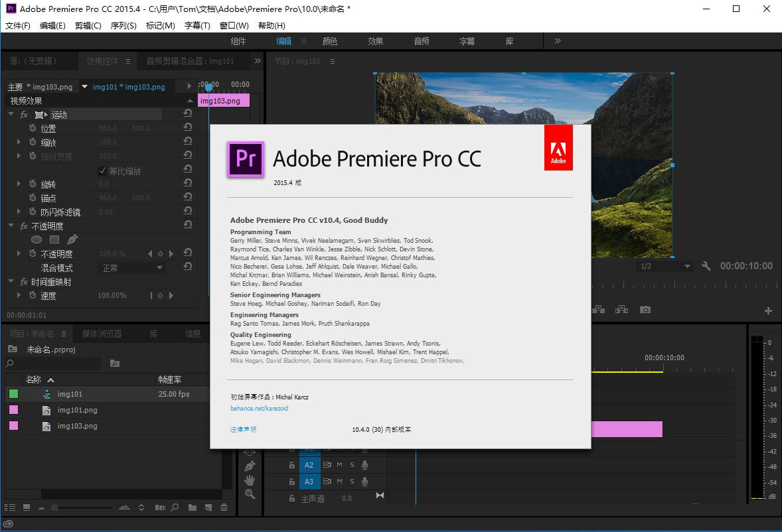Click the Extract button in program monitor
This screenshot has height=532, width=782.
click(621, 310)
